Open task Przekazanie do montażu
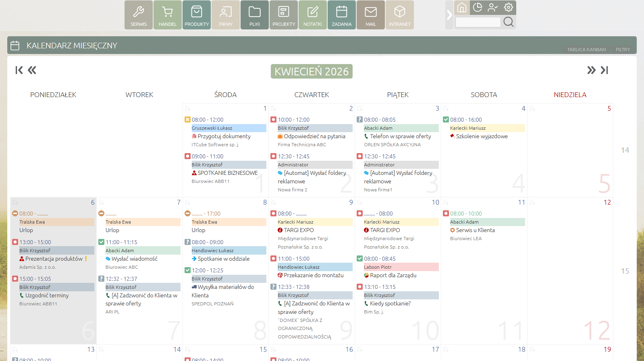644x361 pixels. pos(314,275)
